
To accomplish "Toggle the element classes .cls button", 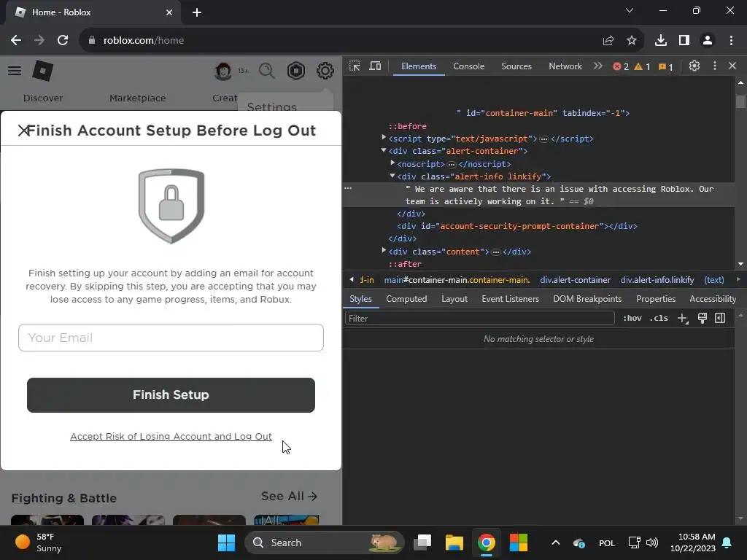I will click(x=659, y=318).
